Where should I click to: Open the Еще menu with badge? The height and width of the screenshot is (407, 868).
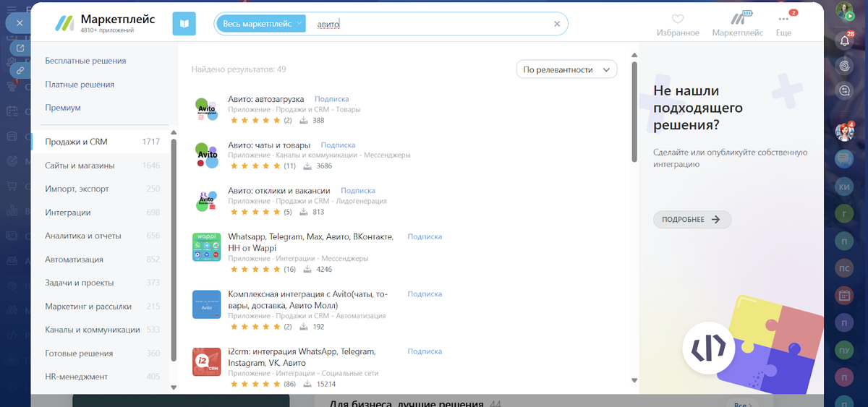(x=783, y=25)
